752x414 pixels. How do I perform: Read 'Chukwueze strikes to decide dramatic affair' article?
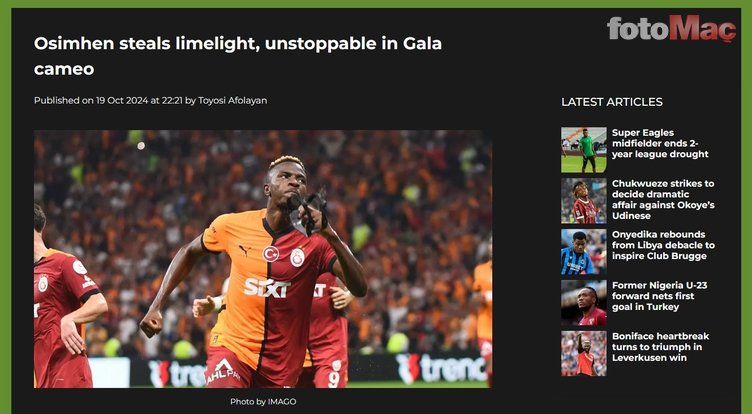click(x=663, y=200)
